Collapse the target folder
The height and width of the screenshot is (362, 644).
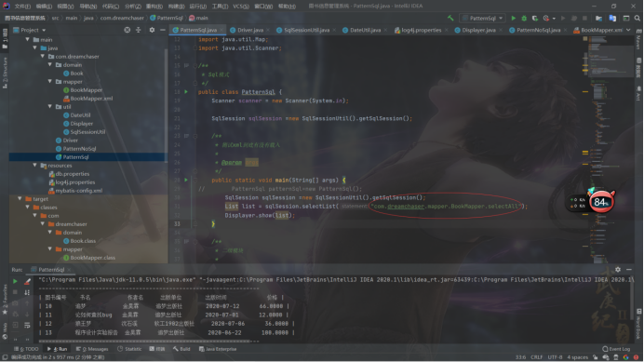tap(20, 199)
